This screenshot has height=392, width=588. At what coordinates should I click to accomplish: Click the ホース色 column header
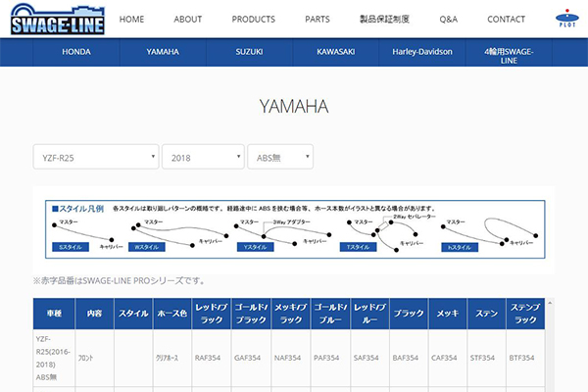pos(171,315)
